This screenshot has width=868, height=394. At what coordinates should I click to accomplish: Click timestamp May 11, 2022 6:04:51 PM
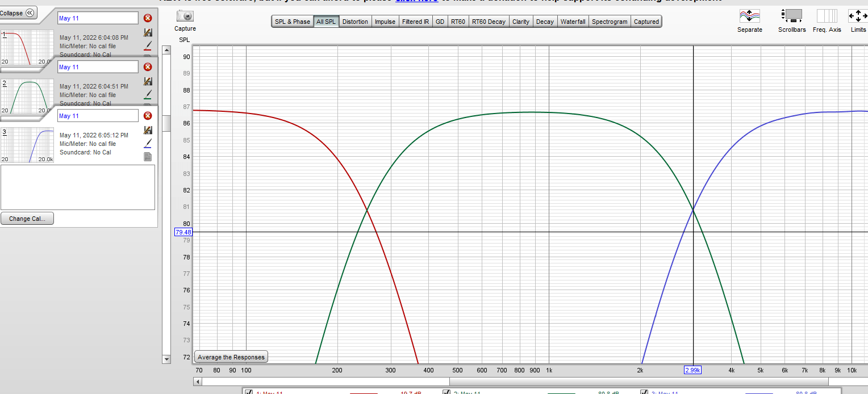click(94, 86)
